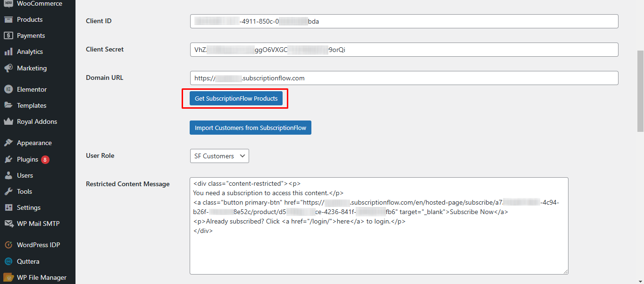Expand the User Role dropdown
This screenshot has width=644, height=284.
click(219, 156)
